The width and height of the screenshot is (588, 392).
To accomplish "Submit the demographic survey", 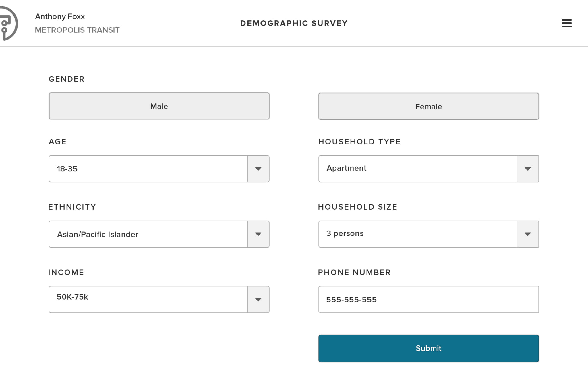I will [428, 348].
